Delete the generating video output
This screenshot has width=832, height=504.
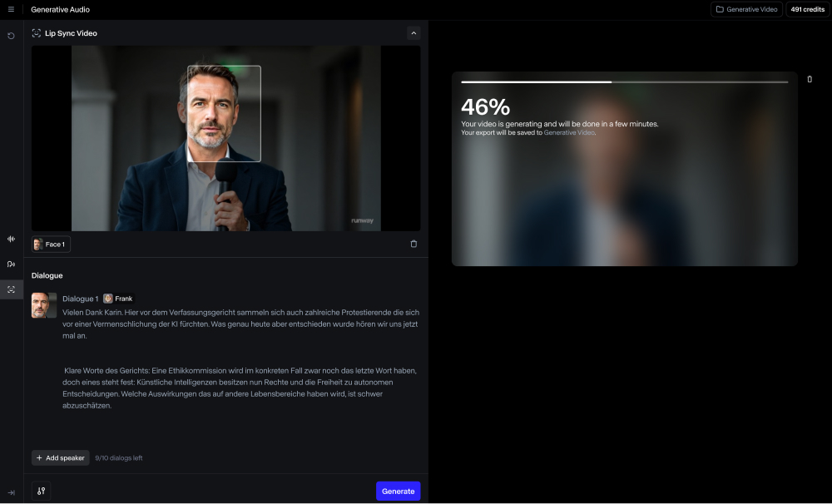pyautogui.click(x=810, y=79)
